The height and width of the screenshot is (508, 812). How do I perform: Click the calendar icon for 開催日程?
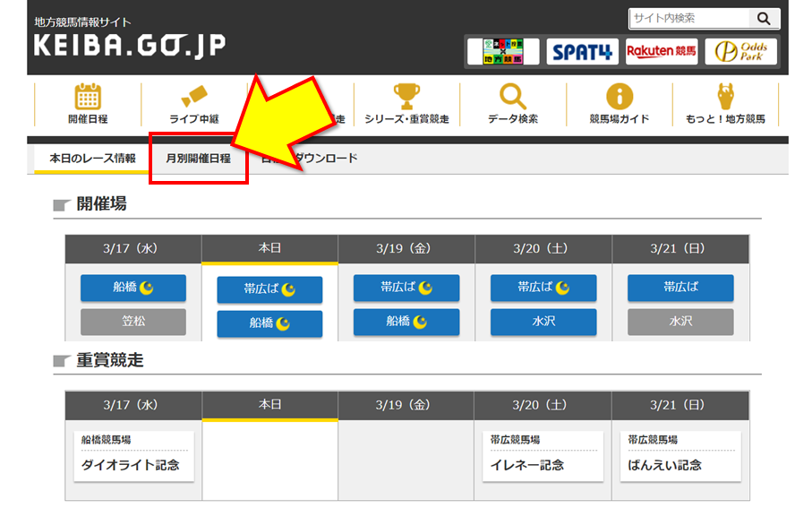point(87,97)
